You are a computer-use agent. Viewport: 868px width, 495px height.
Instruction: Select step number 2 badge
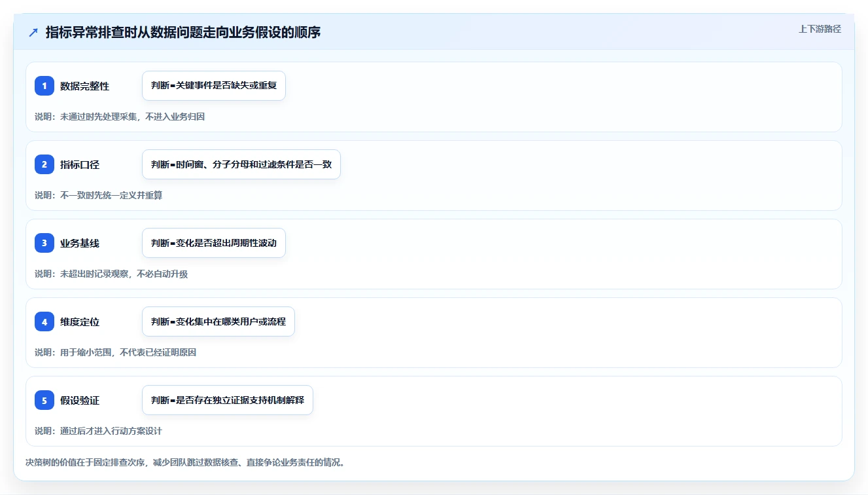coord(44,164)
